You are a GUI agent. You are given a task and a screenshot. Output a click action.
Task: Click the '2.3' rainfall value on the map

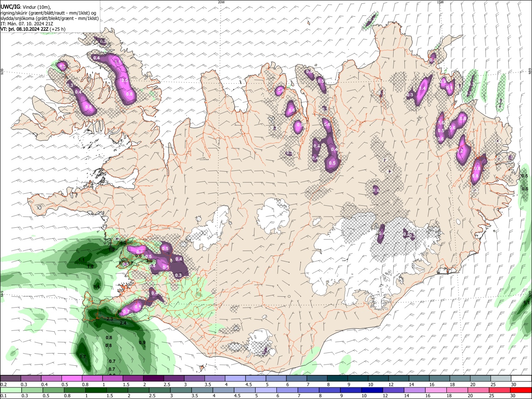coord(110,319)
